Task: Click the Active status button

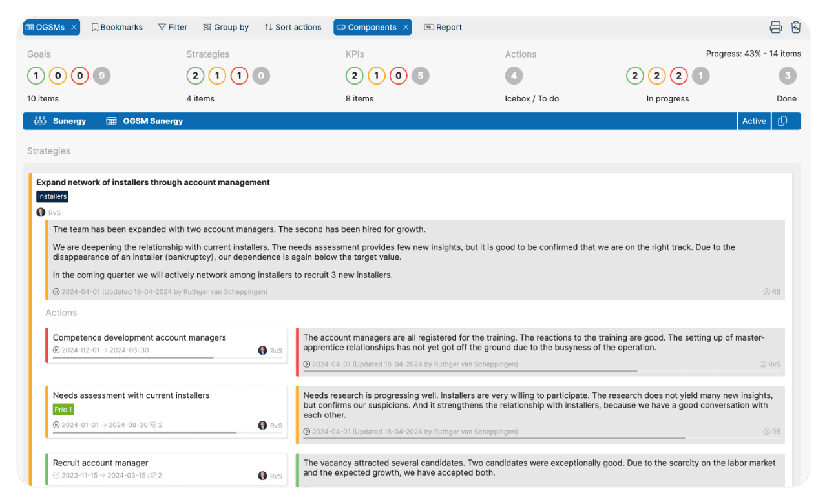Action: click(x=754, y=121)
